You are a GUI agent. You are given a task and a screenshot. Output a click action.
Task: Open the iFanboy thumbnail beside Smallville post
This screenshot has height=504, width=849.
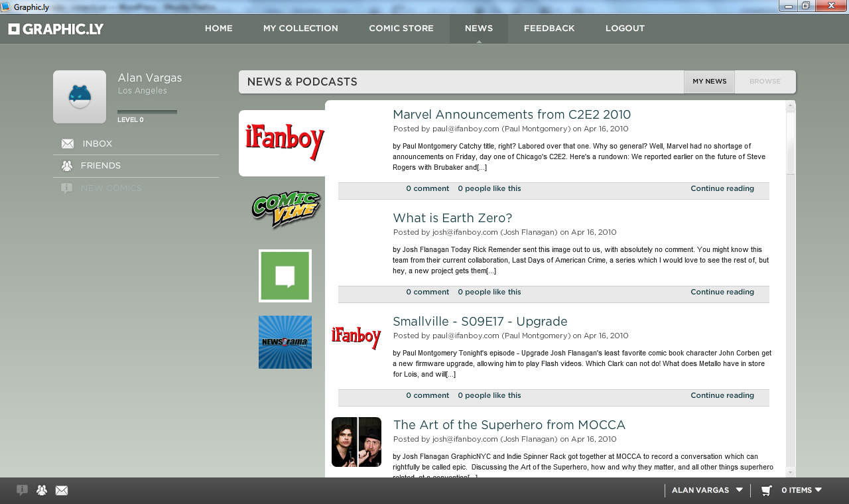356,338
